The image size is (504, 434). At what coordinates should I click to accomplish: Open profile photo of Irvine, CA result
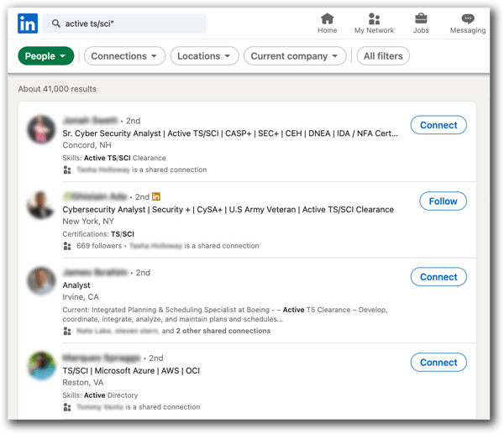click(x=41, y=281)
